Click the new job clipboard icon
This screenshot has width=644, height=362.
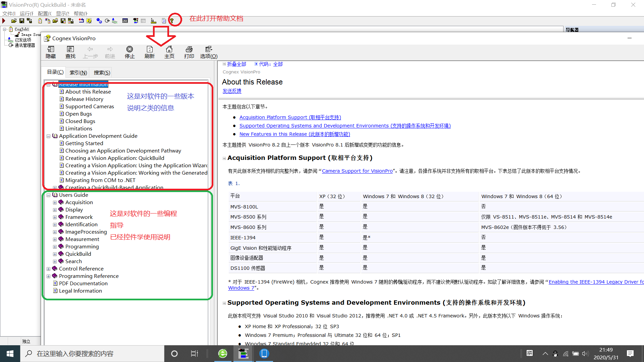coord(40,21)
